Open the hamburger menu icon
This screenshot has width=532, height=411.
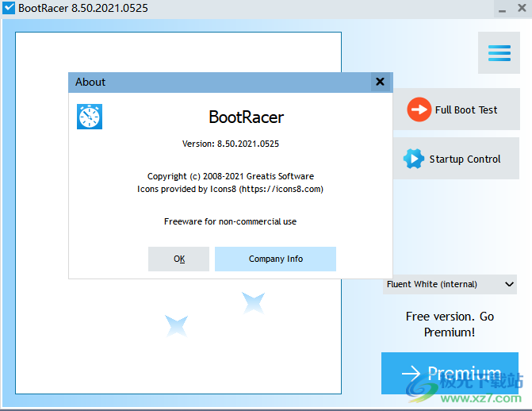[499, 53]
